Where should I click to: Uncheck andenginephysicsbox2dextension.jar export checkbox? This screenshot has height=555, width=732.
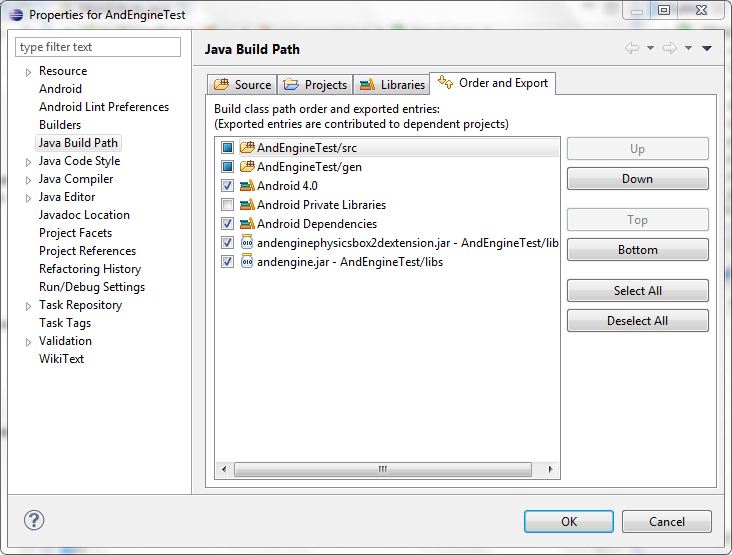227,243
